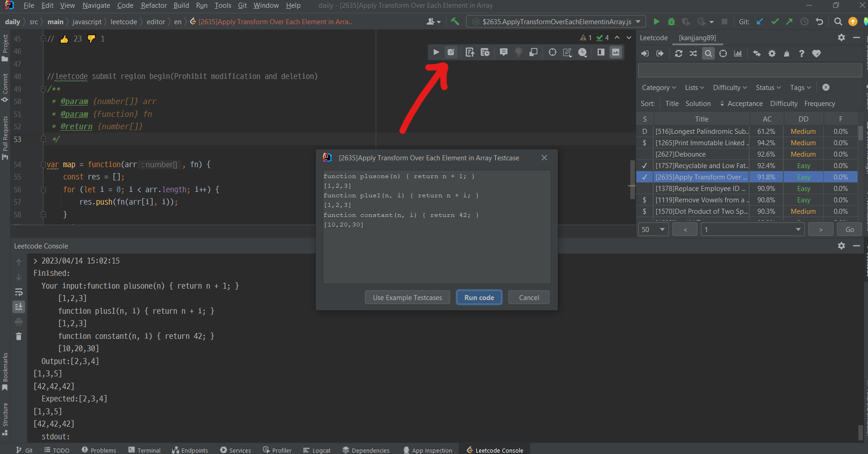Viewport: 868px width, 454px height.
Task: Go to the previous page with < button
Action: click(x=685, y=229)
